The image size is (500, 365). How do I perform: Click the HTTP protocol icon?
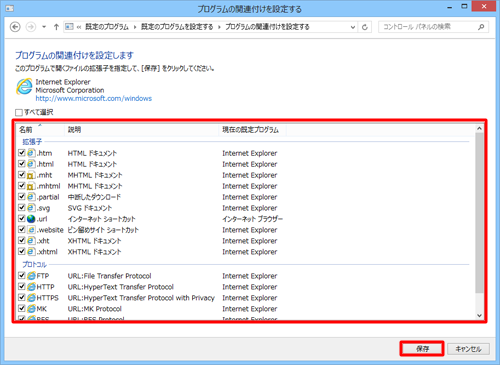31,287
